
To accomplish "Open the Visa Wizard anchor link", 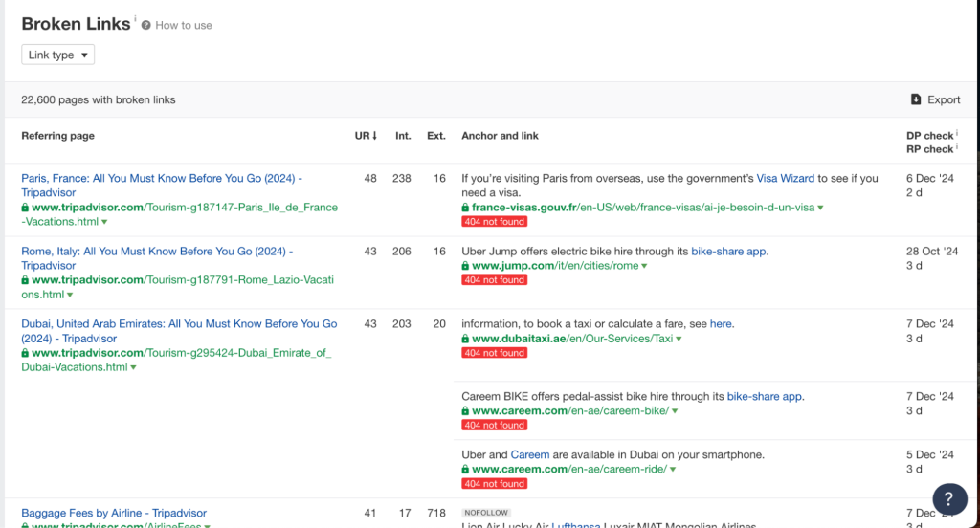I will click(x=785, y=178).
